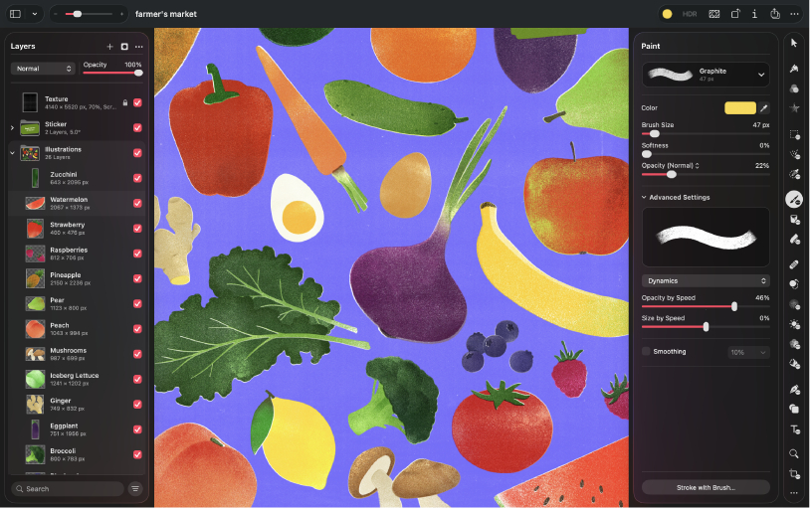The width and height of the screenshot is (812, 510).
Task: Click the farmer's market document title
Action: tap(166, 14)
